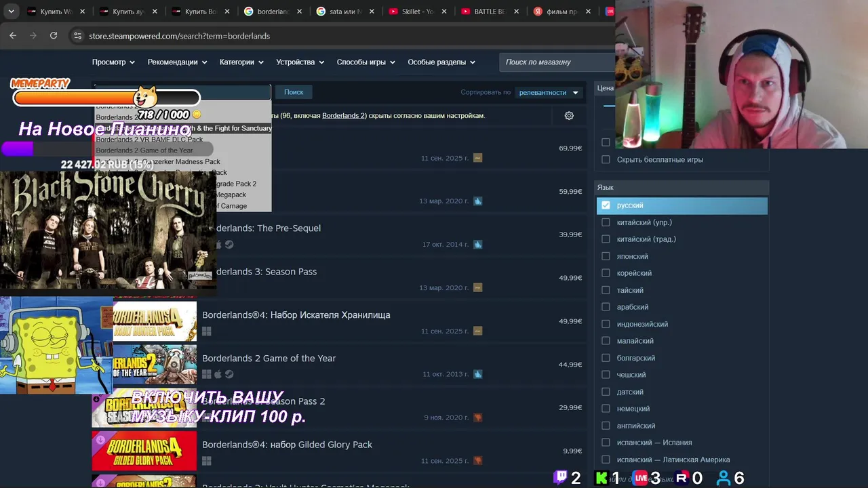Click the review icon in the 69,99€ result row
868x488 pixels.
click(x=478, y=158)
